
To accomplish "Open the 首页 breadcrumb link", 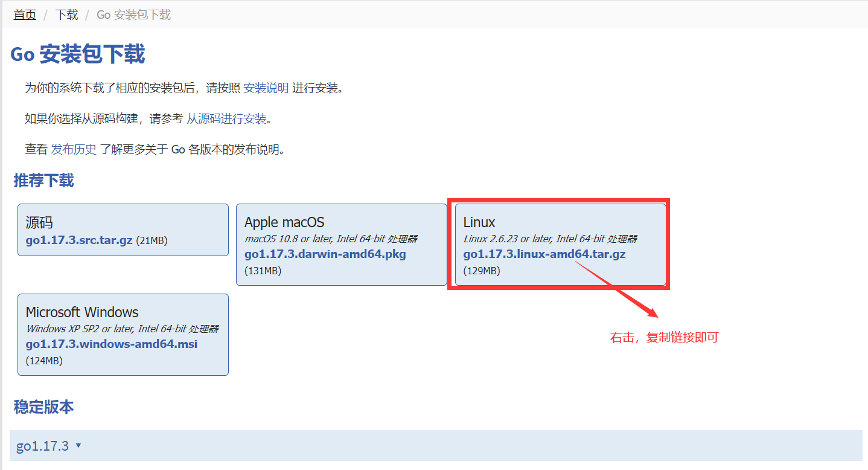I will click(x=25, y=14).
